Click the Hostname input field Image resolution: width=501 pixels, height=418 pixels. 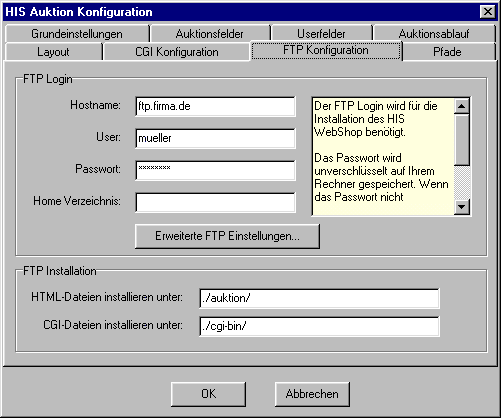215,106
